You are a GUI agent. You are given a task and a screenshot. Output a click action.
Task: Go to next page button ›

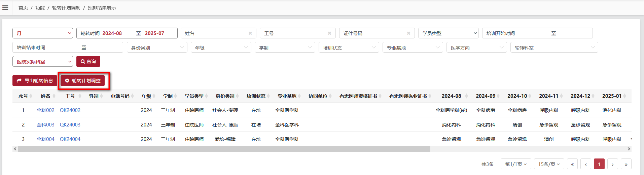(613, 164)
